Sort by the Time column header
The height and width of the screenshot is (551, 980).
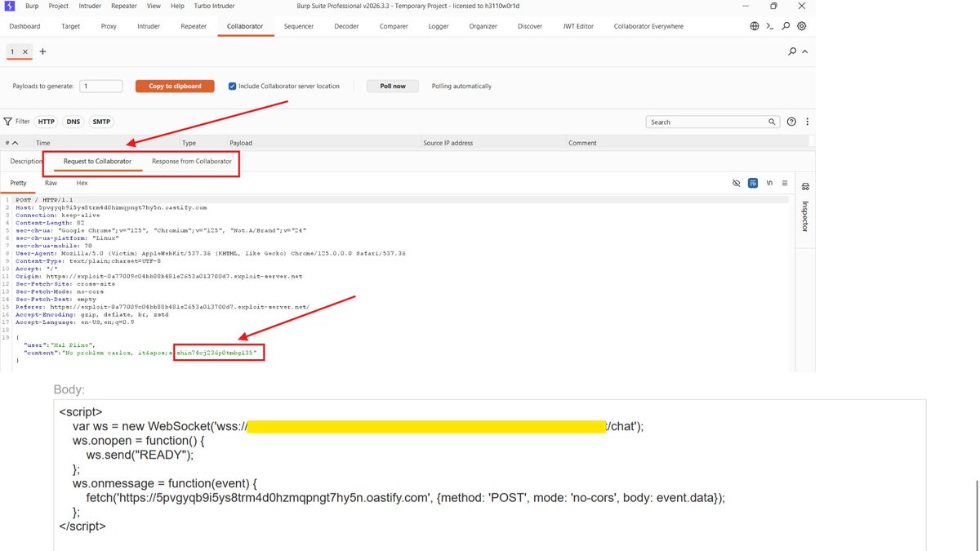tap(43, 143)
